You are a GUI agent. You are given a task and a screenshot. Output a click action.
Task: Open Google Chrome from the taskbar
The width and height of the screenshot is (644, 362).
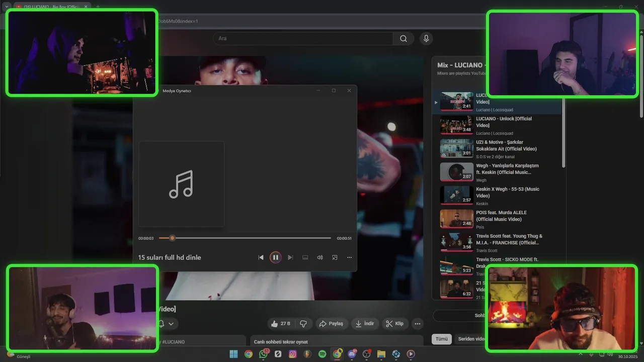(x=249, y=354)
